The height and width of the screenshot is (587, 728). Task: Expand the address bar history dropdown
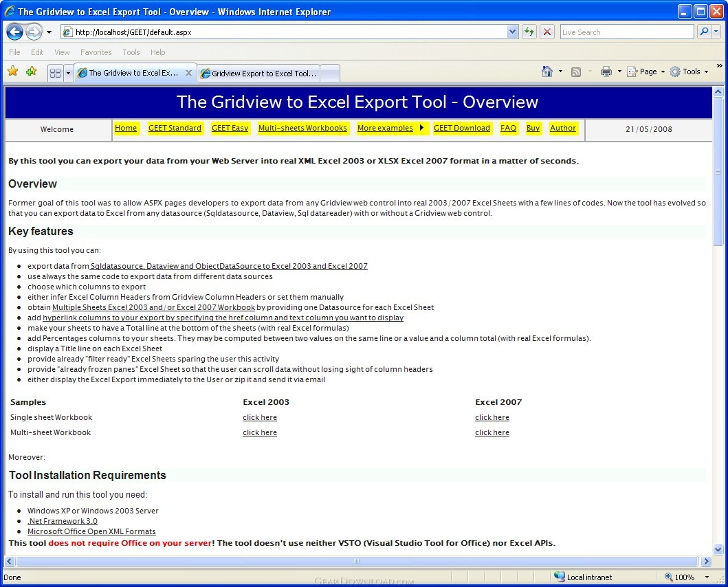(512, 32)
